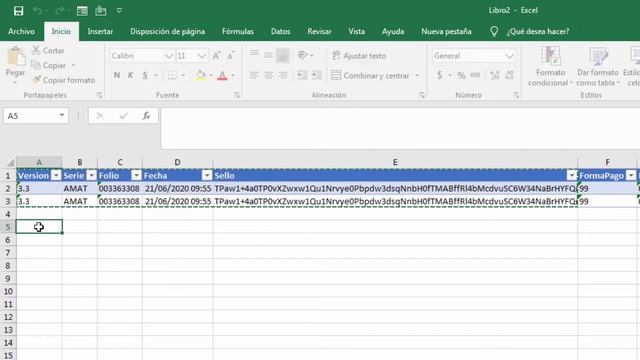Open Dar formato como tabla menu

(x=598, y=66)
